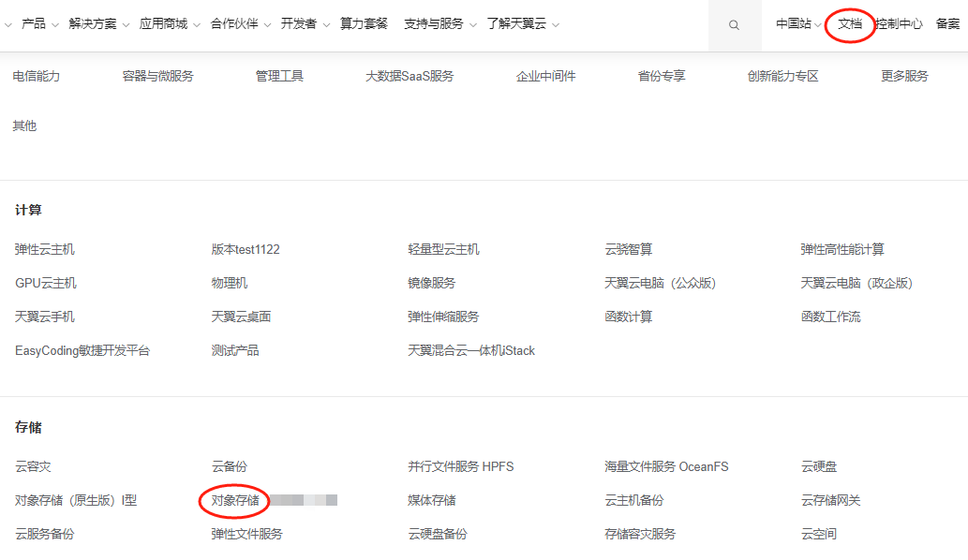Open 版本test1122 product link
Image resolution: width=968 pixels, height=560 pixels.
(246, 249)
